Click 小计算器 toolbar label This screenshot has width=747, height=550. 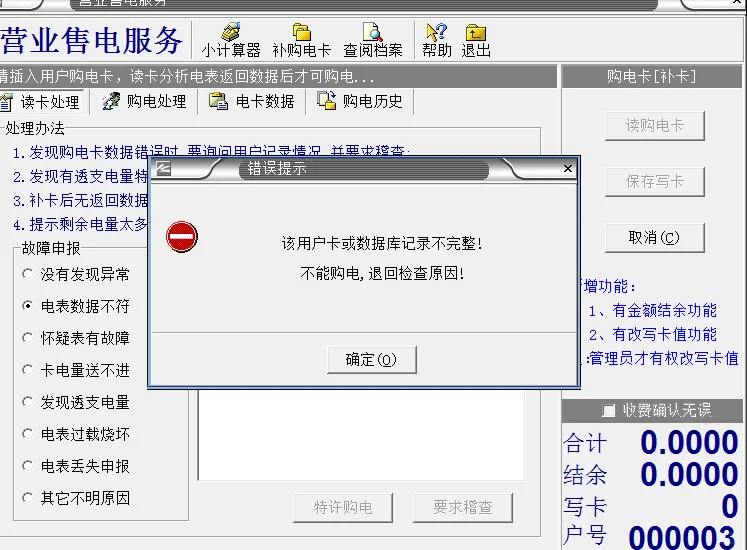pos(231,50)
